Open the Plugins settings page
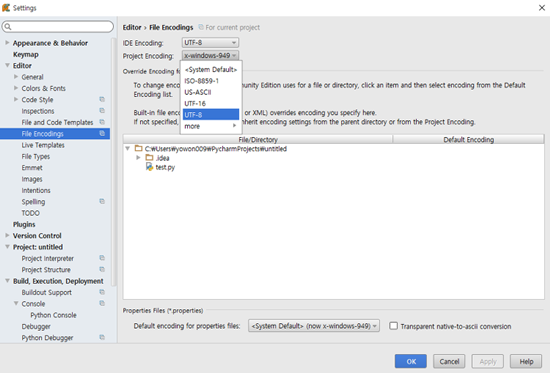This screenshot has height=373, width=550. [24, 224]
